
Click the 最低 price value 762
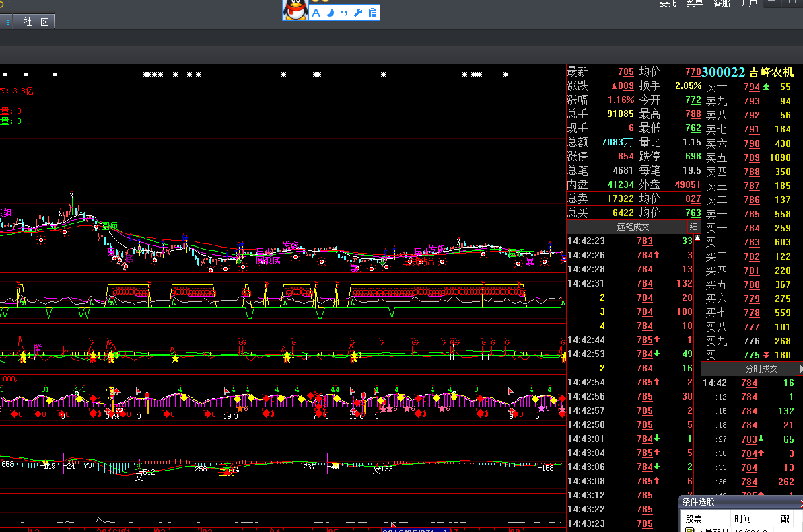(x=693, y=128)
